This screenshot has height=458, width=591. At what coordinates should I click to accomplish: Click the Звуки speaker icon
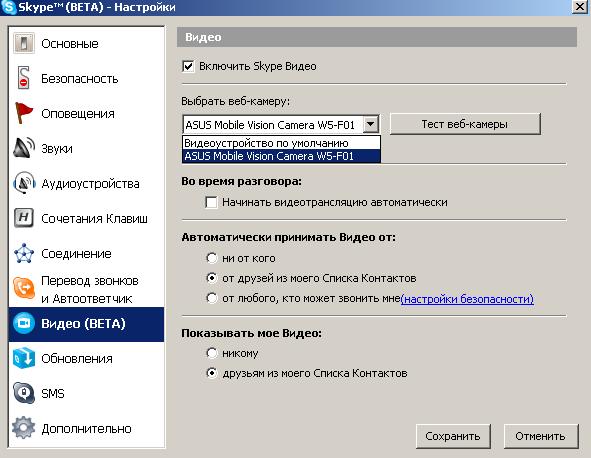tap(24, 147)
